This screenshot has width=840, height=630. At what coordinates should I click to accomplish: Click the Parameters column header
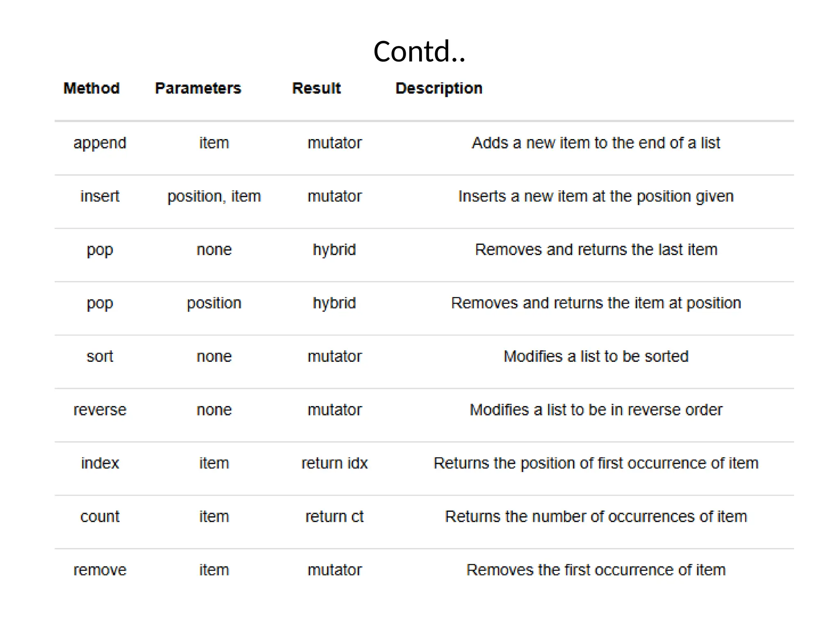pos(198,88)
